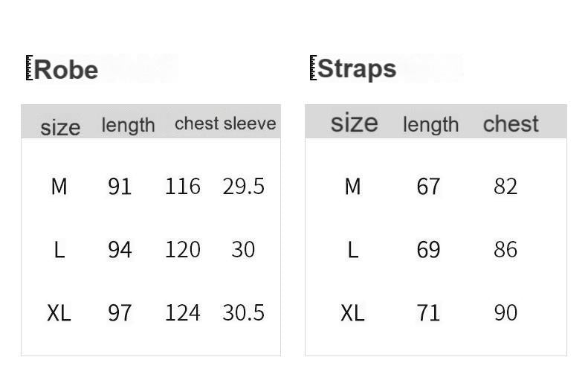Click the Straps length value 71
This screenshot has width=588, height=386.
[x=428, y=312]
